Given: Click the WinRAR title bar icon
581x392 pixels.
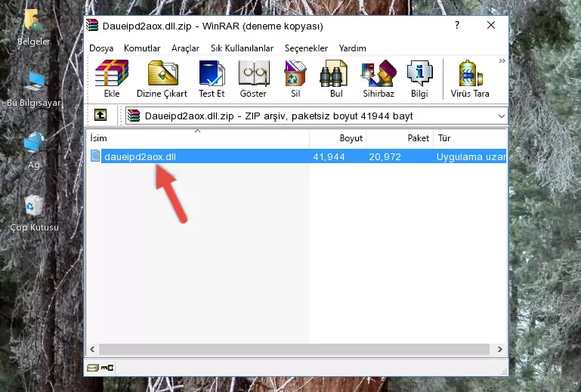Looking at the screenshot, I should [x=92, y=26].
